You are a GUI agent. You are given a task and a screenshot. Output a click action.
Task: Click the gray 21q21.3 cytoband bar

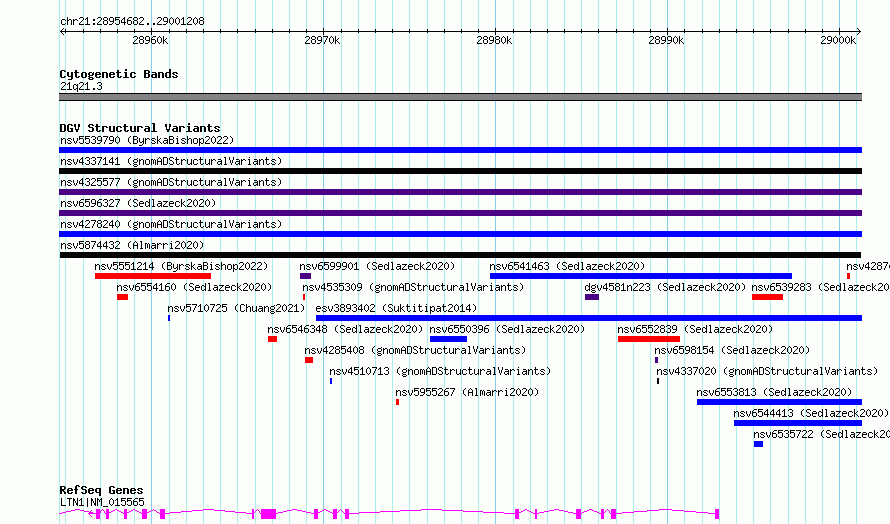[460, 97]
